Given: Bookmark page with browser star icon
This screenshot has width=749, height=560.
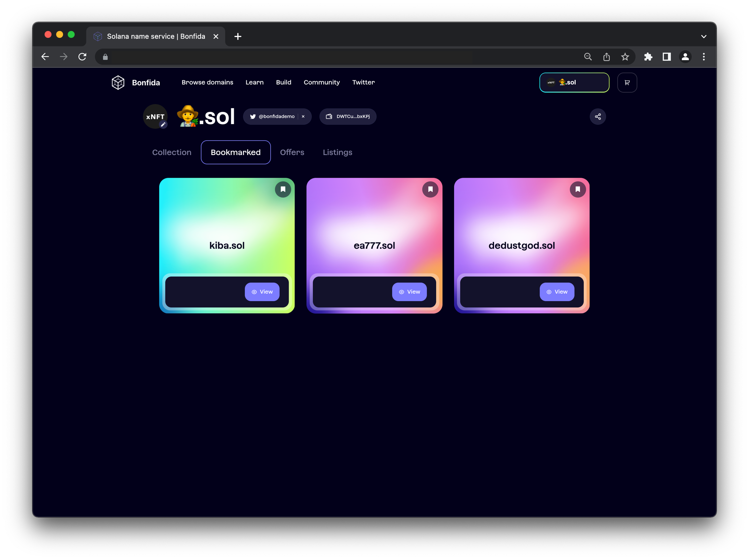Looking at the screenshot, I should click(625, 57).
